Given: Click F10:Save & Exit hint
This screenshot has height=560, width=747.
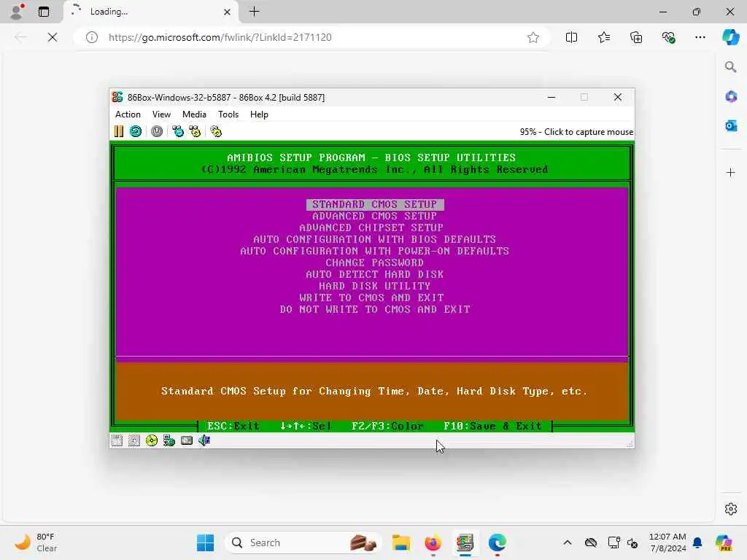Looking at the screenshot, I should click(x=493, y=426).
